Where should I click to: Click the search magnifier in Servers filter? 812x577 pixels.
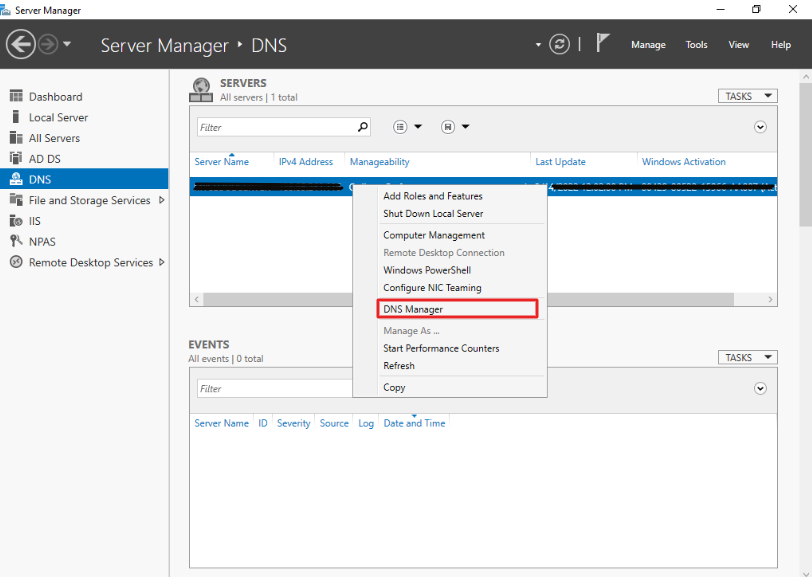pyautogui.click(x=363, y=127)
